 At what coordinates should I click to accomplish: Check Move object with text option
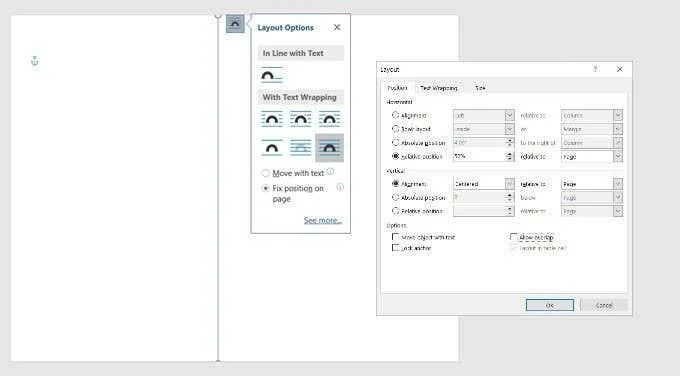coord(395,237)
